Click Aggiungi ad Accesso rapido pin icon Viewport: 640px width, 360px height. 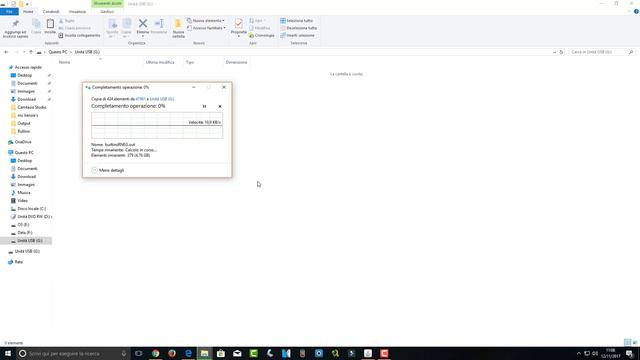16,24
